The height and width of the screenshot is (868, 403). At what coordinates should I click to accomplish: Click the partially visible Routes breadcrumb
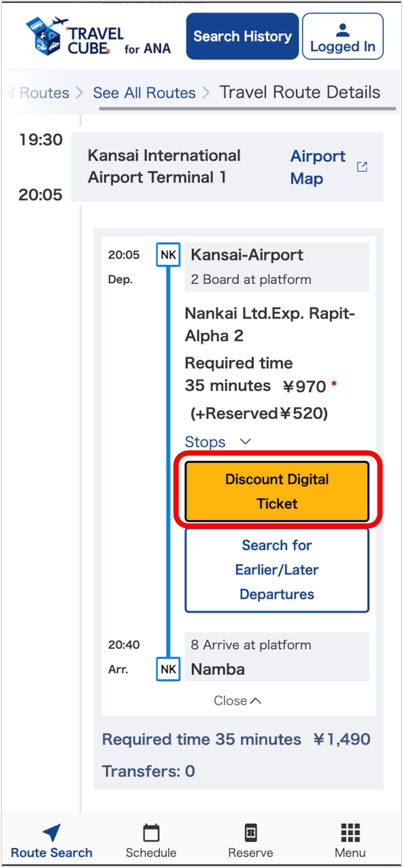tap(41, 93)
